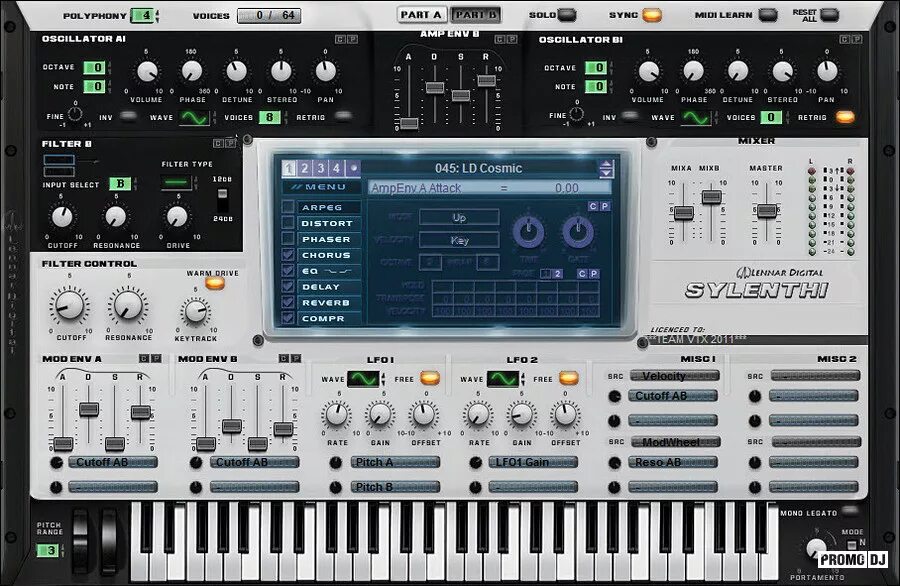Image resolution: width=900 pixels, height=586 pixels.
Task: Paste Oscillator B1 settings
Action: (856, 39)
